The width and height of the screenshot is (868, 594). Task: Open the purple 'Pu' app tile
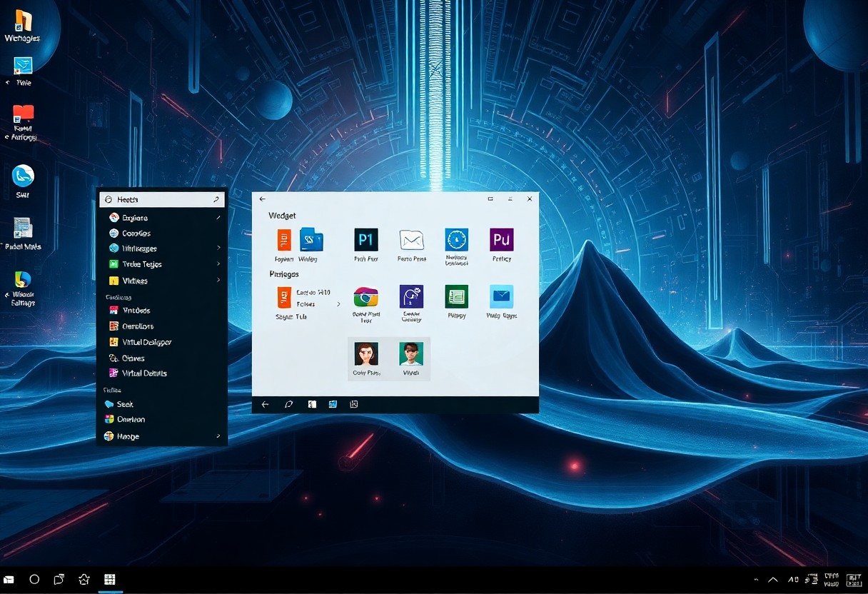point(502,240)
